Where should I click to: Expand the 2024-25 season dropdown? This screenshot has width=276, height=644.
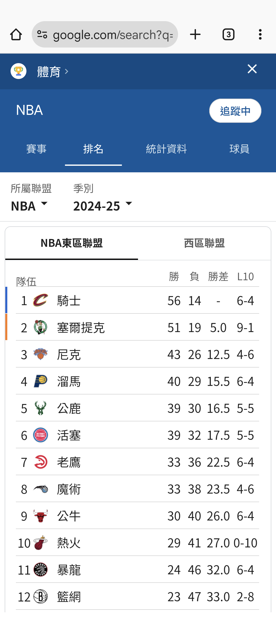(103, 206)
